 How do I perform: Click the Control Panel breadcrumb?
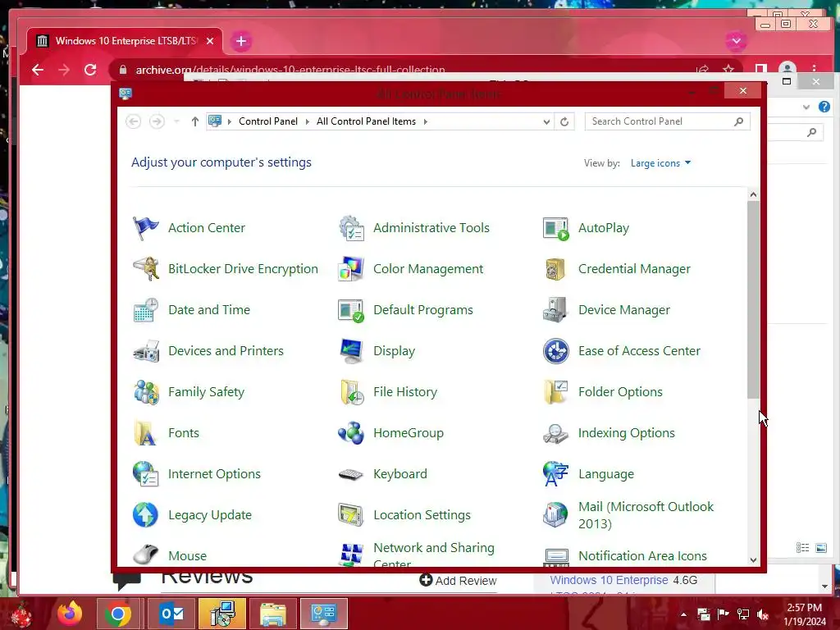268,121
